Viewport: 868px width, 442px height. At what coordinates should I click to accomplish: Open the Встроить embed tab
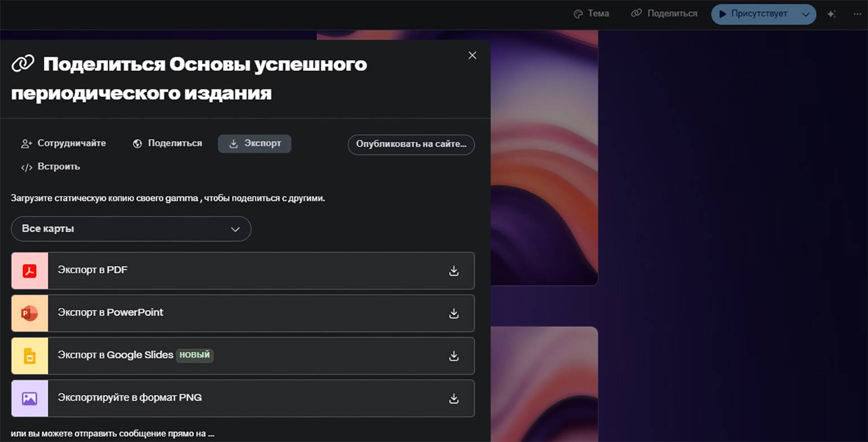[x=50, y=167]
